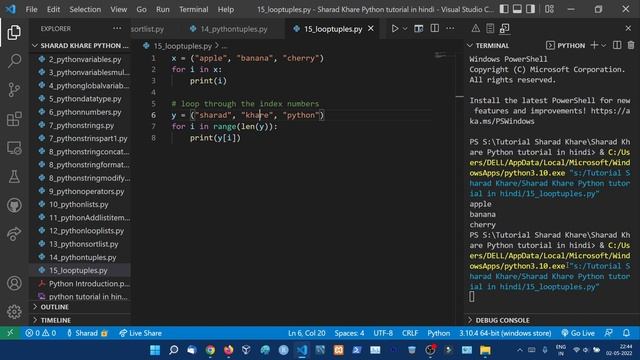Click the Go Live status bar button
This screenshot has width=640, height=360.
pyautogui.click(x=578, y=333)
